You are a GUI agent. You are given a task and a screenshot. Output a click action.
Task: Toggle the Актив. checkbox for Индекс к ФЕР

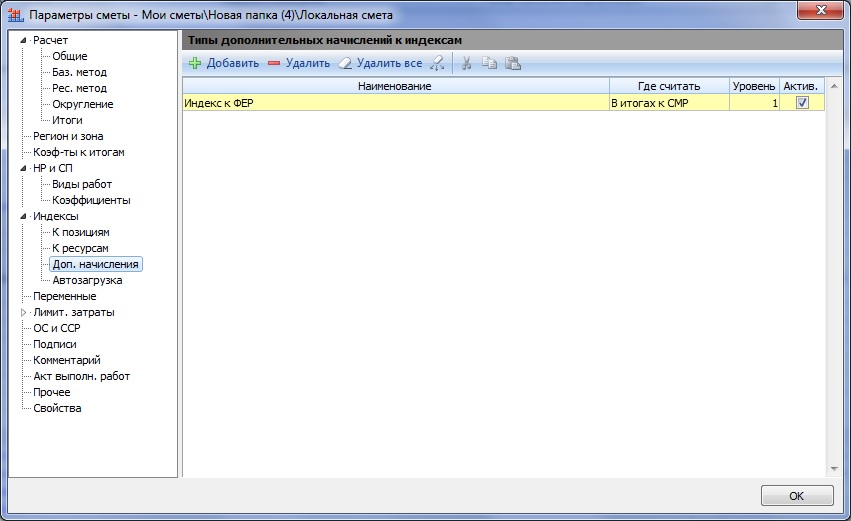tap(802, 103)
